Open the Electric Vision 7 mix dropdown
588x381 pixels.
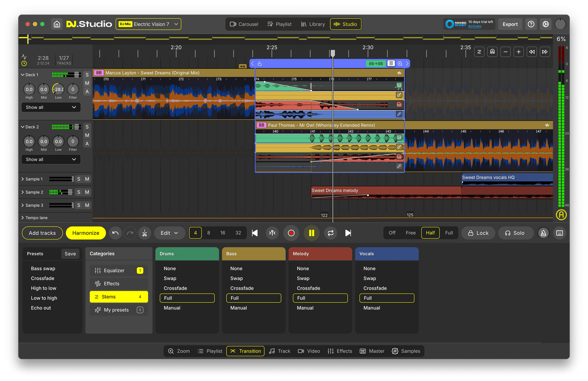tap(148, 24)
